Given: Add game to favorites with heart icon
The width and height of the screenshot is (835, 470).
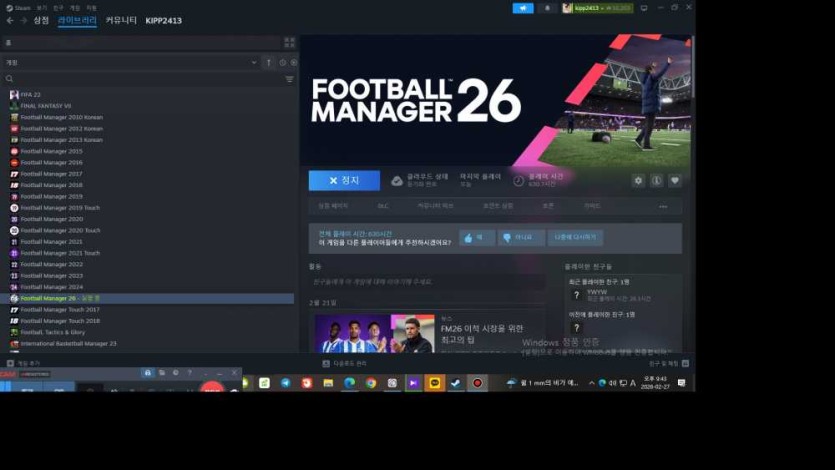Looking at the screenshot, I should [675, 181].
